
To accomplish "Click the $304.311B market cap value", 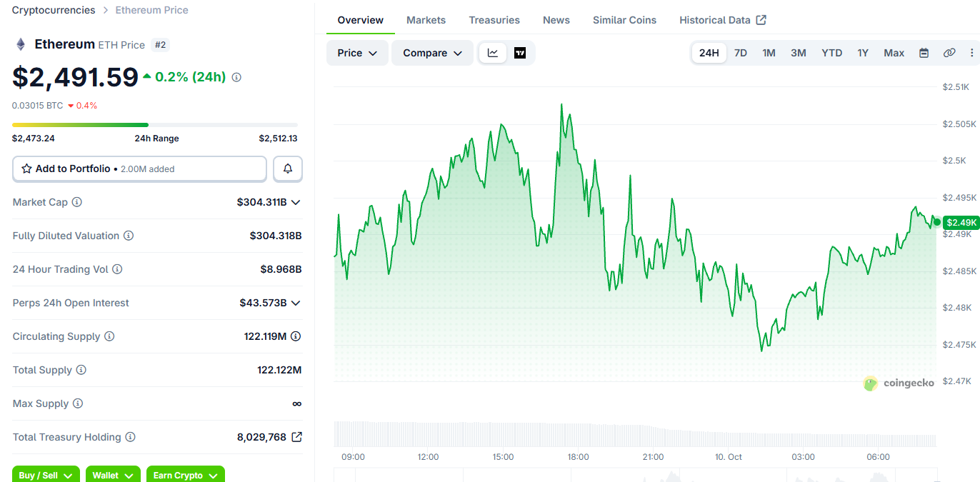I will coord(261,202).
